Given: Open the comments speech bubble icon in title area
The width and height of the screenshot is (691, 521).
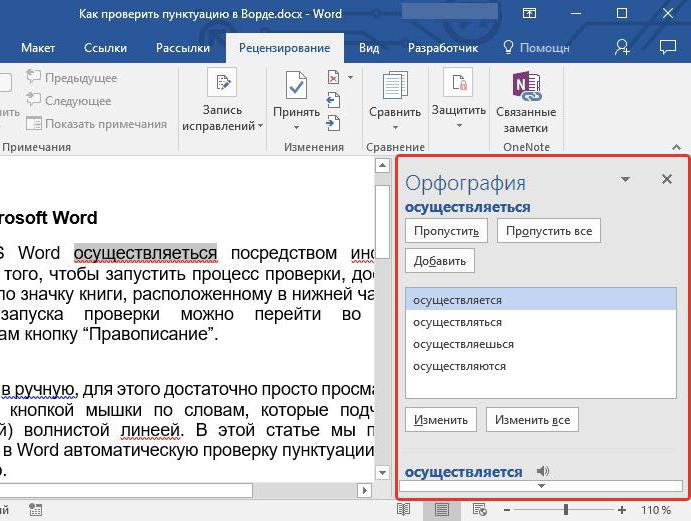Looking at the screenshot, I should pyautogui.click(x=668, y=47).
